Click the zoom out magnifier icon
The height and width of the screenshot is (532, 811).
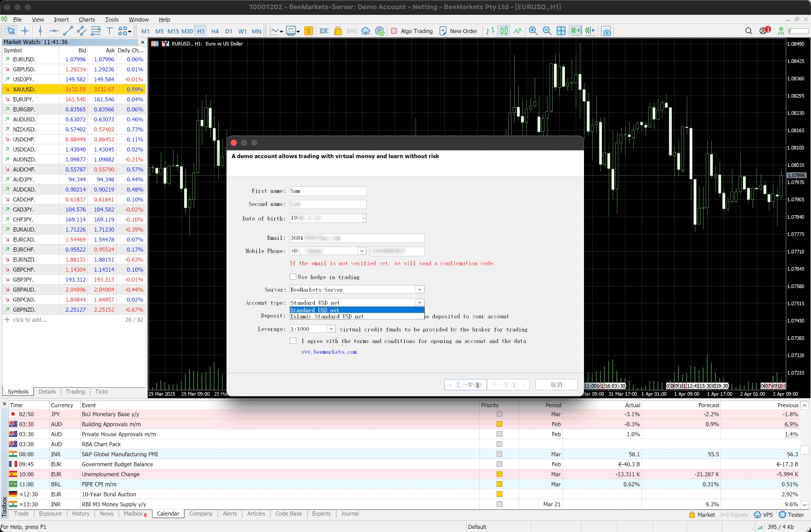[x=547, y=31]
